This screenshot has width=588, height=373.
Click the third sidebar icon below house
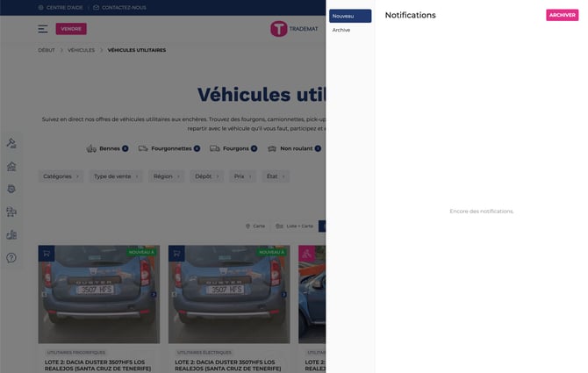point(11,189)
